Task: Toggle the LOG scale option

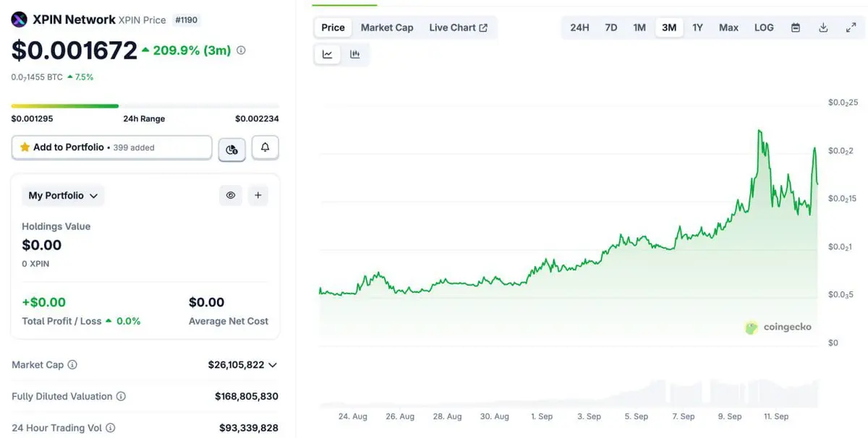Action: [x=764, y=27]
